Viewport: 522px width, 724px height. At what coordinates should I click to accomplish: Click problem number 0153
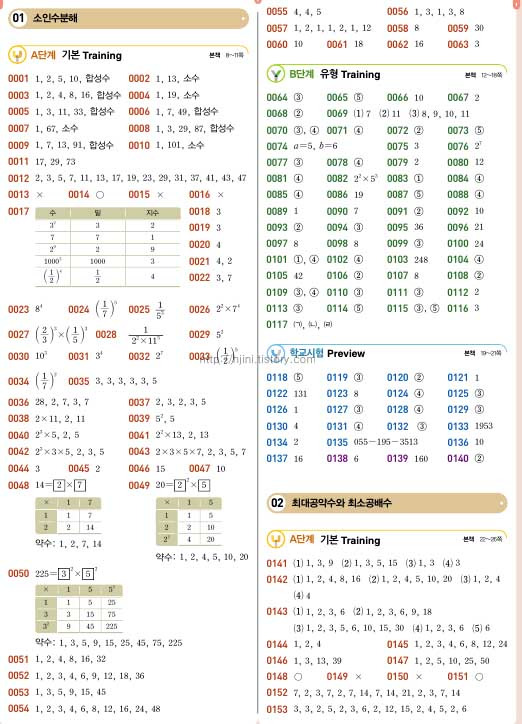click(277, 709)
